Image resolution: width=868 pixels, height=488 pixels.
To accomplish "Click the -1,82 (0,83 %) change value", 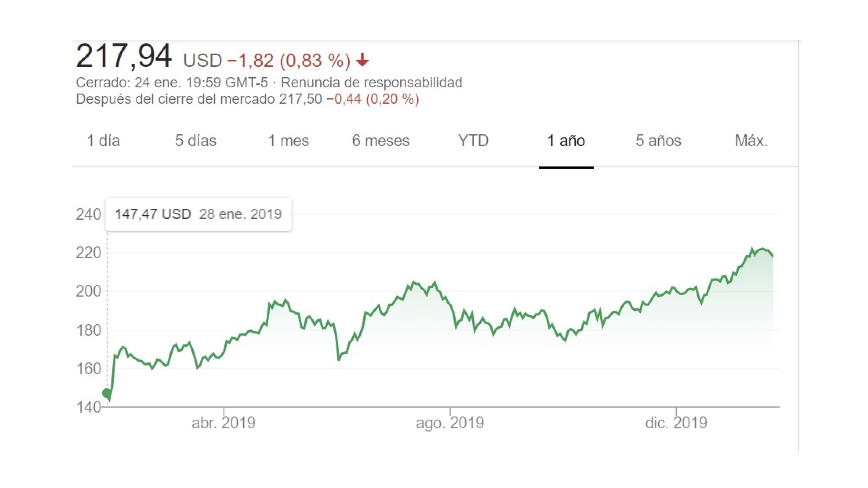I will point(289,61).
